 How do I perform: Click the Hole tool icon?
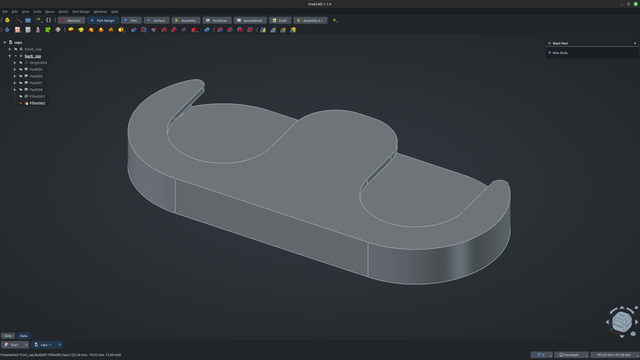click(144, 30)
